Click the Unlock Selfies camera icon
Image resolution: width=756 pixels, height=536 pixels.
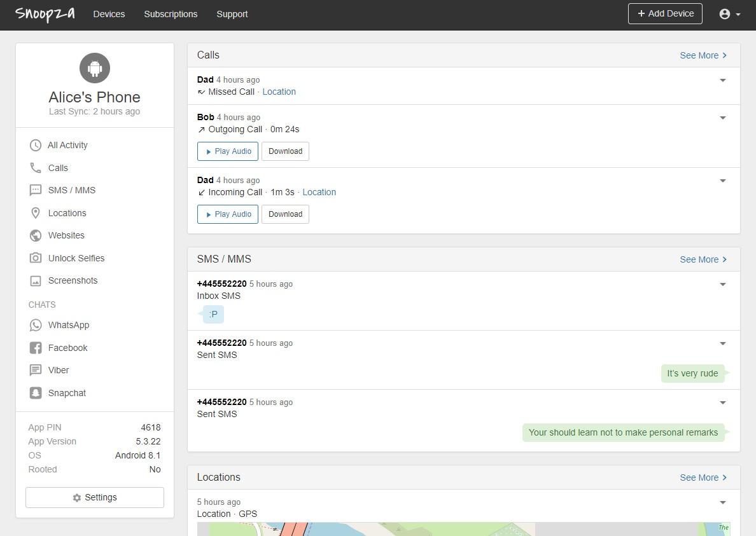point(36,258)
